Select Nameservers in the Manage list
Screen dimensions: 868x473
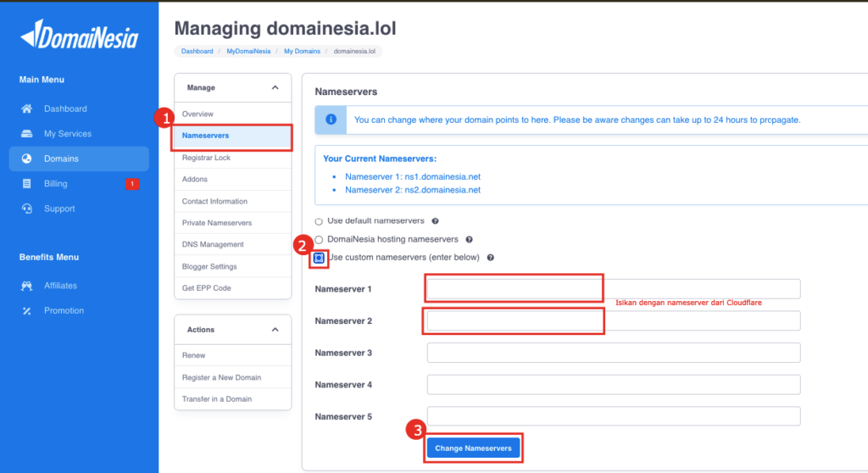232,136
